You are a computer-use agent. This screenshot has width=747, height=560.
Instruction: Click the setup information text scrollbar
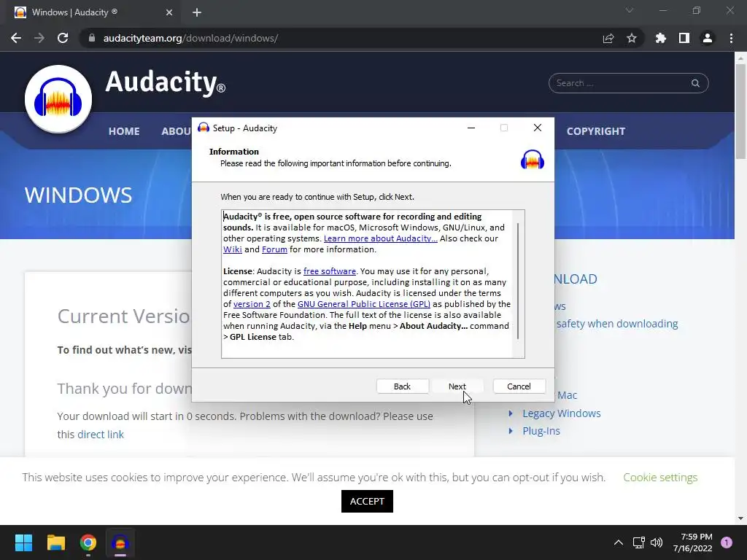click(x=518, y=281)
